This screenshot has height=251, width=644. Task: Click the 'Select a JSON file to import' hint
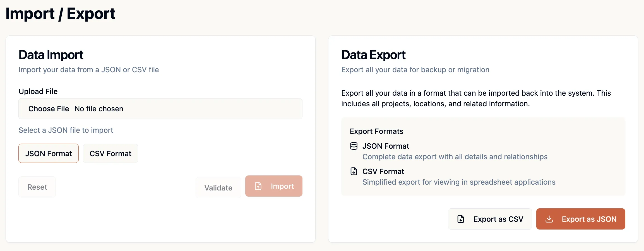click(66, 130)
